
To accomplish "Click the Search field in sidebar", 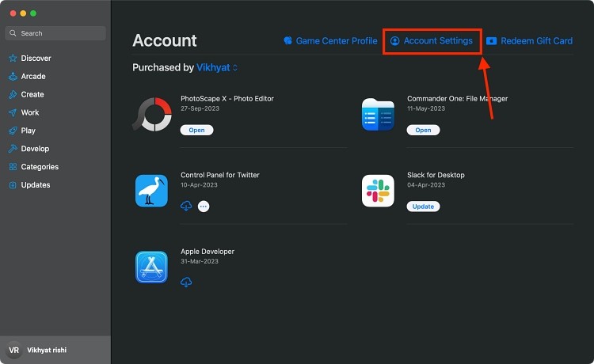I will click(55, 33).
